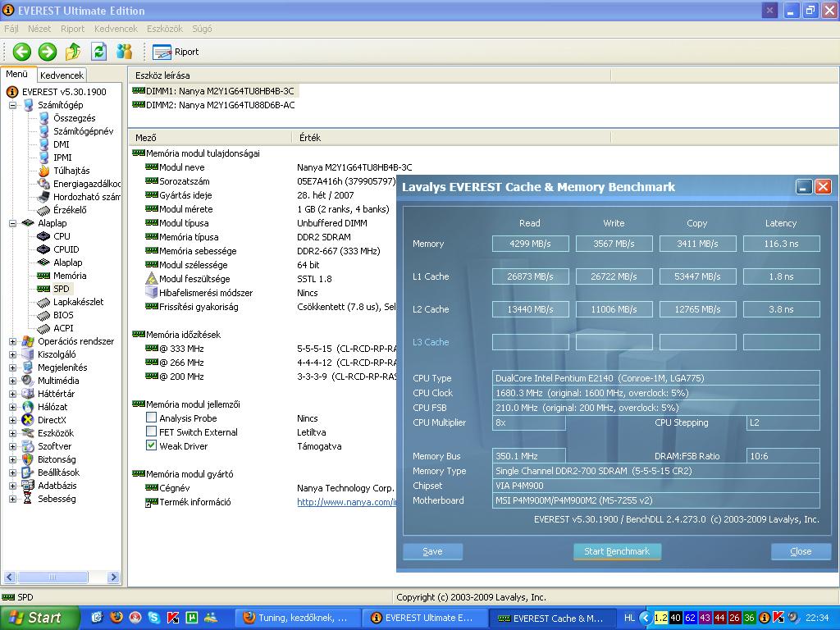Viewport: 840px width, 630px height.
Task: Open the Nézet menu
Action: tap(39, 29)
